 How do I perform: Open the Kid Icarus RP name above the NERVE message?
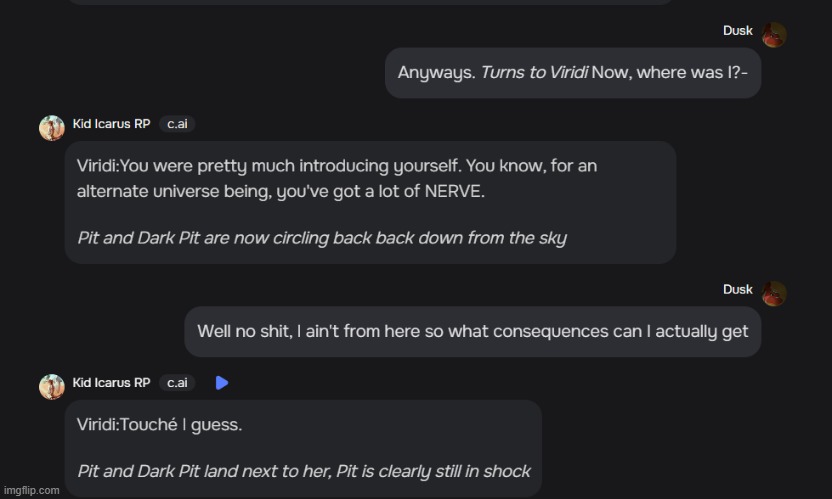pos(111,124)
